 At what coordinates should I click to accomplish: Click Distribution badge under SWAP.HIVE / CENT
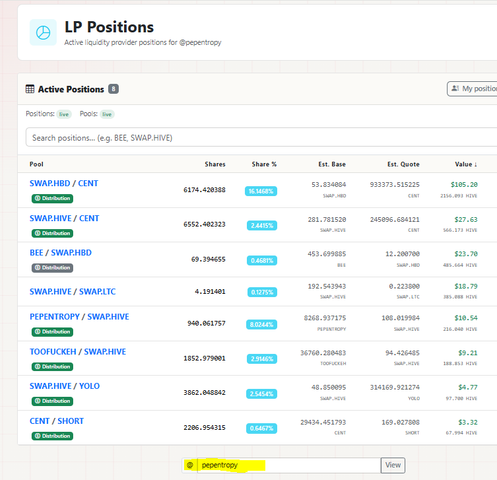[x=52, y=233]
